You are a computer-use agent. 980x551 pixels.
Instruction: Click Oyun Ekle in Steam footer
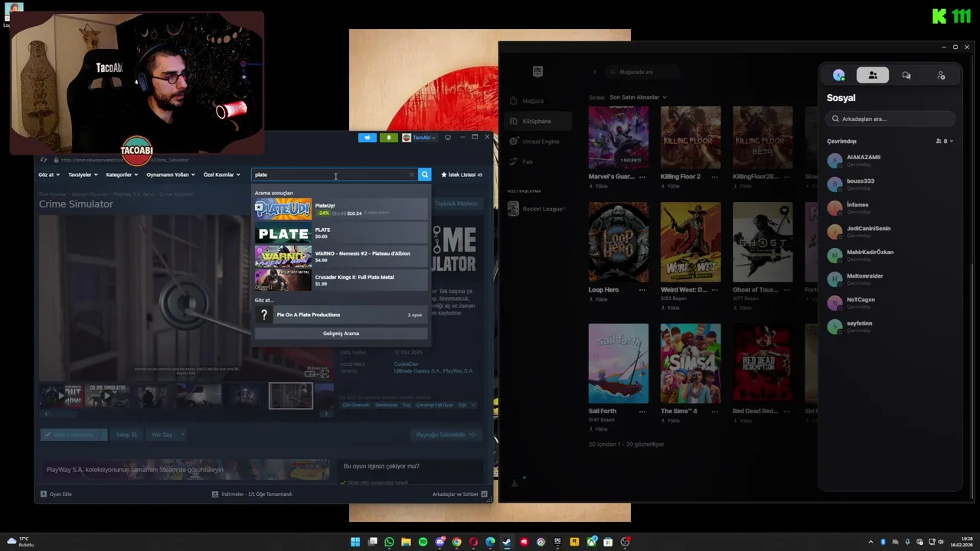click(56, 494)
